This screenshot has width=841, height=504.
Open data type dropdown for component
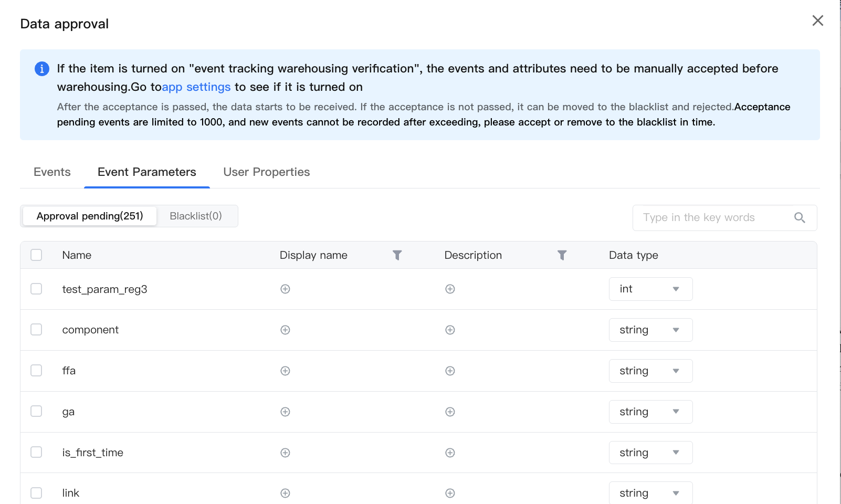pos(650,330)
